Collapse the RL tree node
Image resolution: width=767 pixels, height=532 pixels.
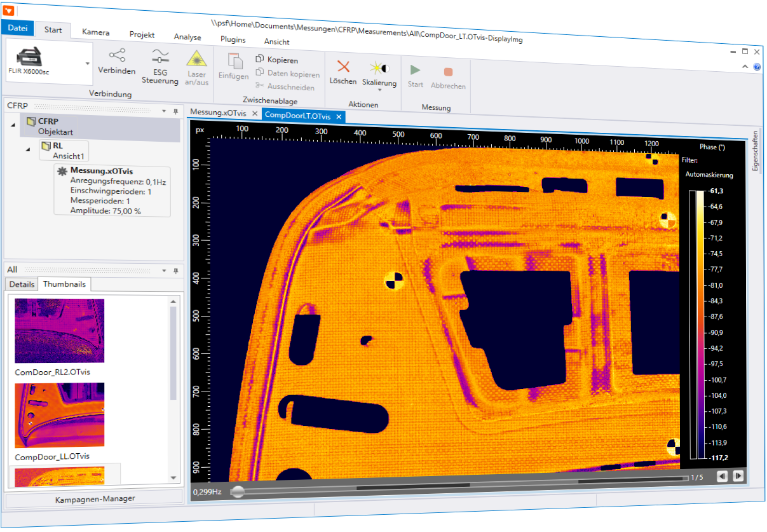click(27, 149)
